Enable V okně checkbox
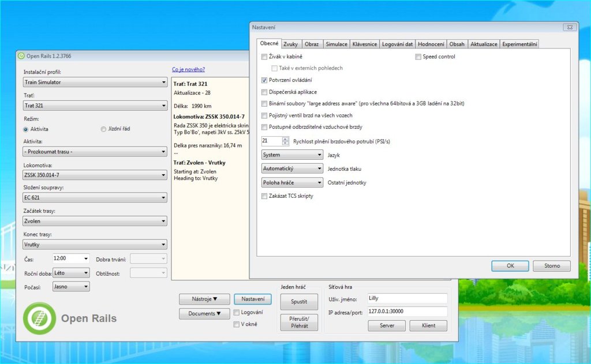This screenshot has height=364, width=591. tap(236, 324)
